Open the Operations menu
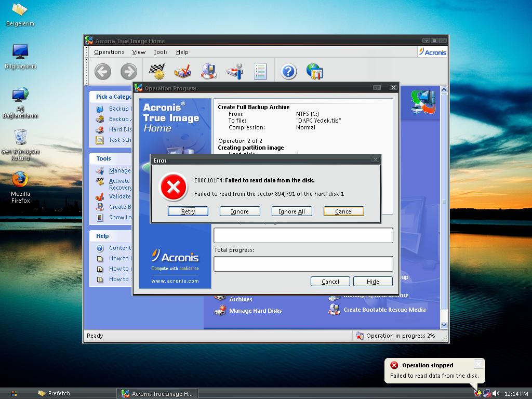The width and height of the screenshot is (532, 399). click(109, 52)
